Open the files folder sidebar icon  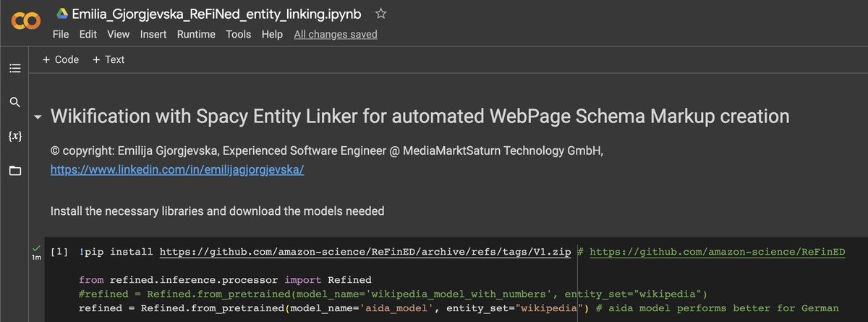pyautogui.click(x=15, y=171)
